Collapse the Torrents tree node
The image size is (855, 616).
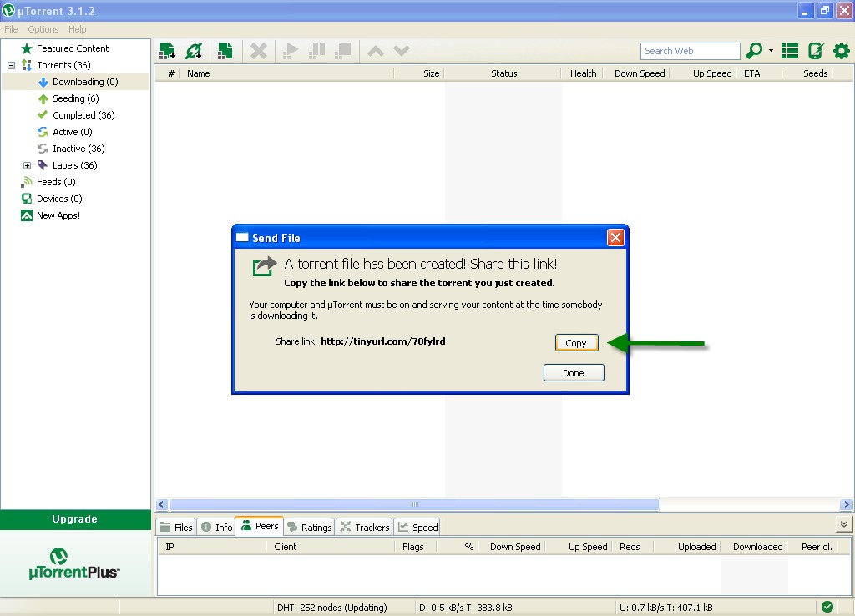(x=11, y=65)
